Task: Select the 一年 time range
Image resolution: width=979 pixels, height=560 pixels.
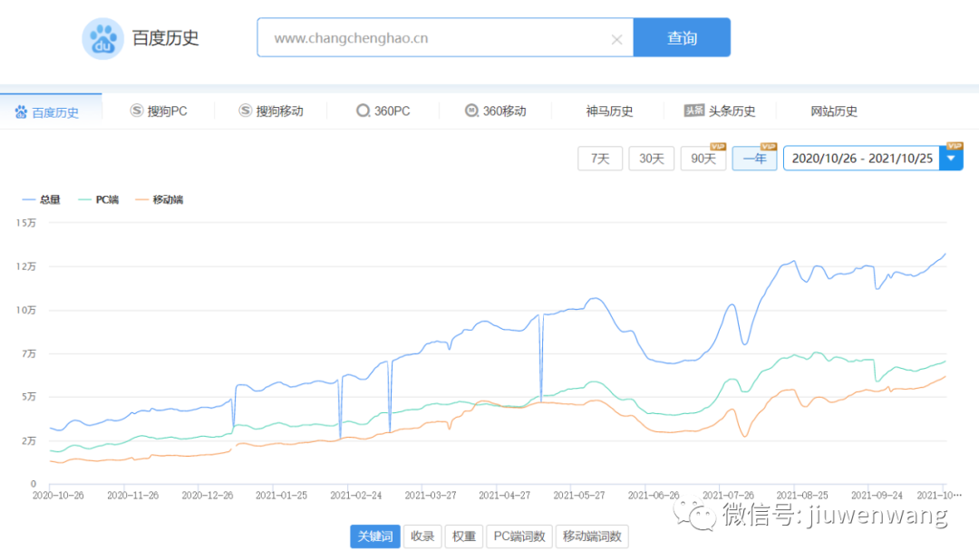Action: pos(754,159)
